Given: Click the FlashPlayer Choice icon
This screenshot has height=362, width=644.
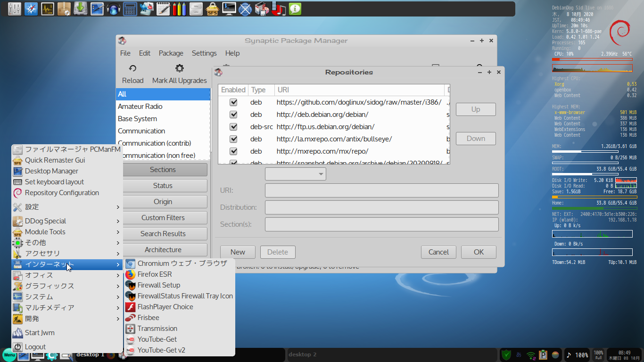Looking at the screenshot, I should (x=130, y=307).
